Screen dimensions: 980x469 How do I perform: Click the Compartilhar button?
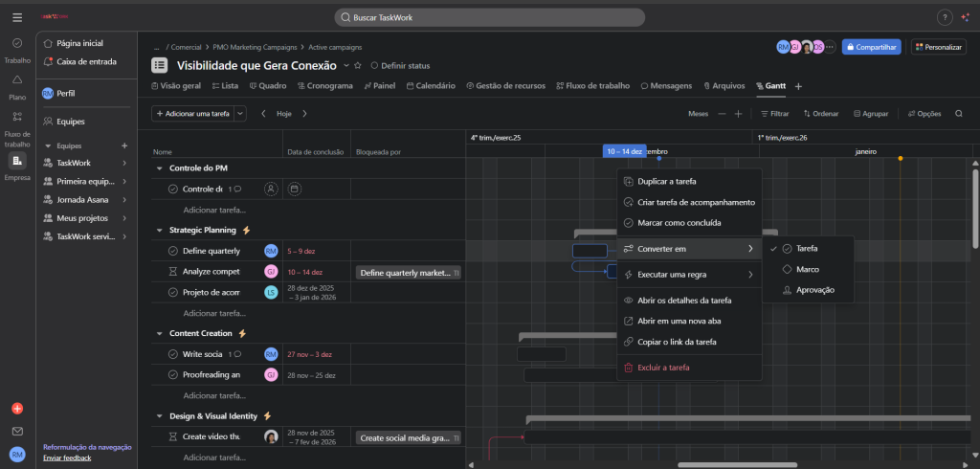(x=871, y=46)
